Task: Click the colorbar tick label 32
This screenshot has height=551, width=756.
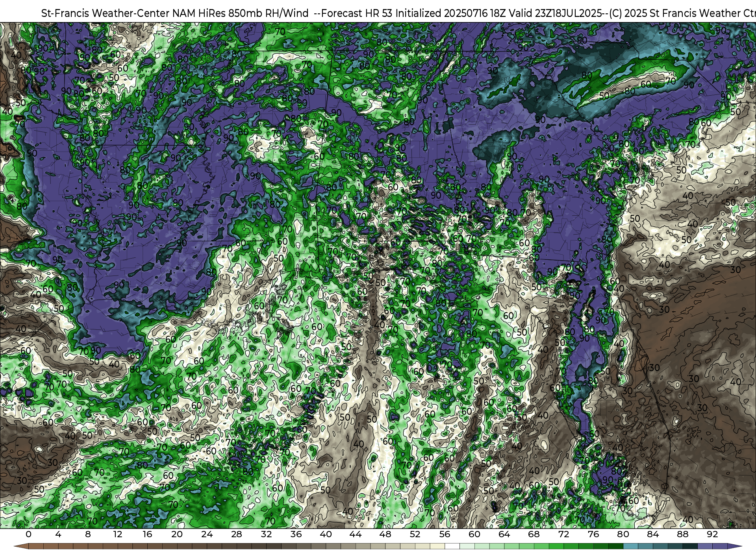Action: pos(266,534)
